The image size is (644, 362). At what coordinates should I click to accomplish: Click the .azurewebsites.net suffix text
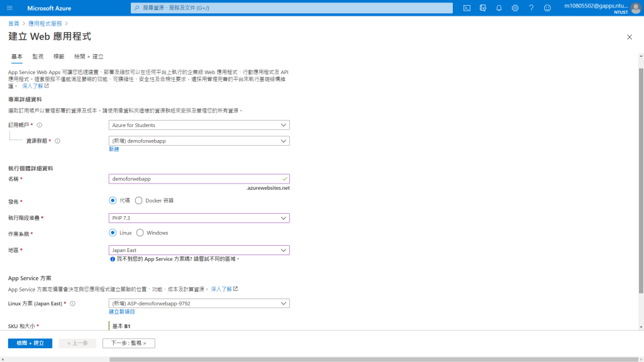(x=268, y=188)
